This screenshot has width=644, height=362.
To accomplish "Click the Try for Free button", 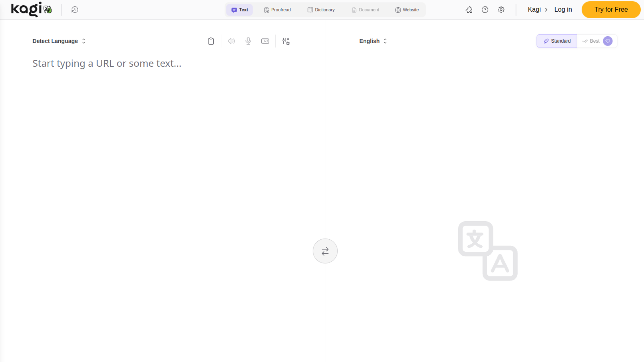I will pos(611,10).
